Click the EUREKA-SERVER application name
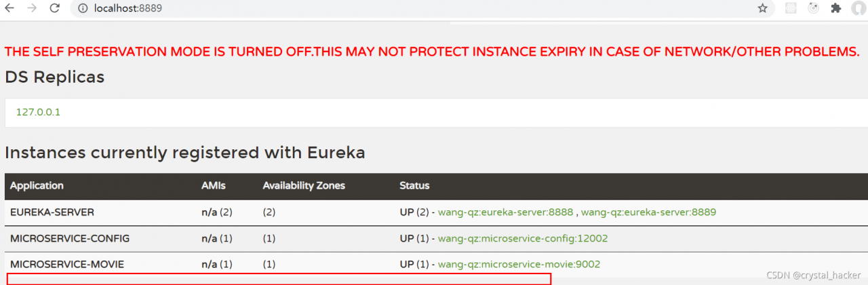This screenshot has width=868, height=285. (x=52, y=212)
